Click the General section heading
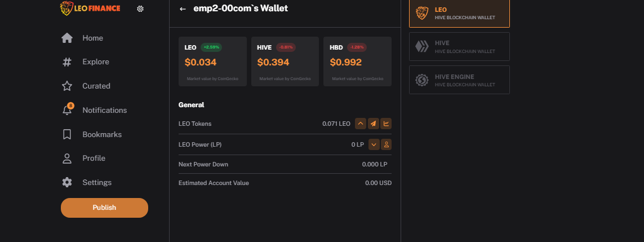Image resolution: width=644 pixels, height=242 pixels. pyautogui.click(x=192, y=105)
